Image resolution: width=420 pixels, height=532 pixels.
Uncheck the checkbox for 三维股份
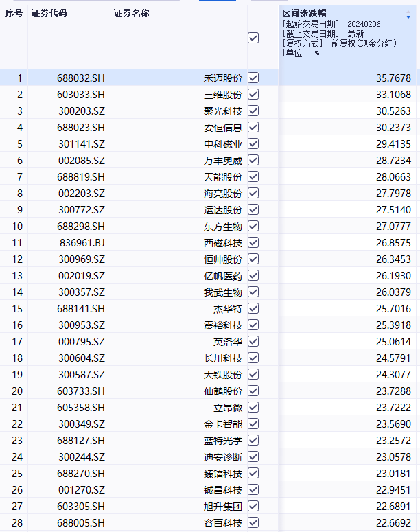tap(253, 94)
